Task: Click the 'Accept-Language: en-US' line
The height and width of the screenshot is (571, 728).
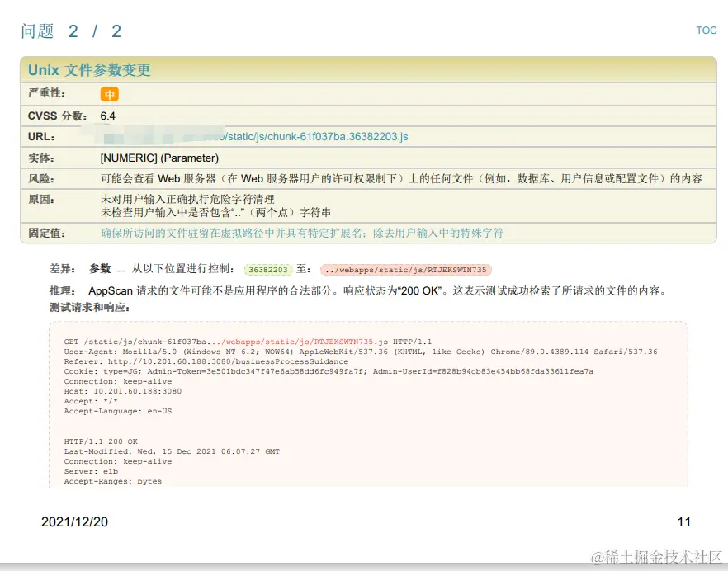Action: click(x=118, y=411)
